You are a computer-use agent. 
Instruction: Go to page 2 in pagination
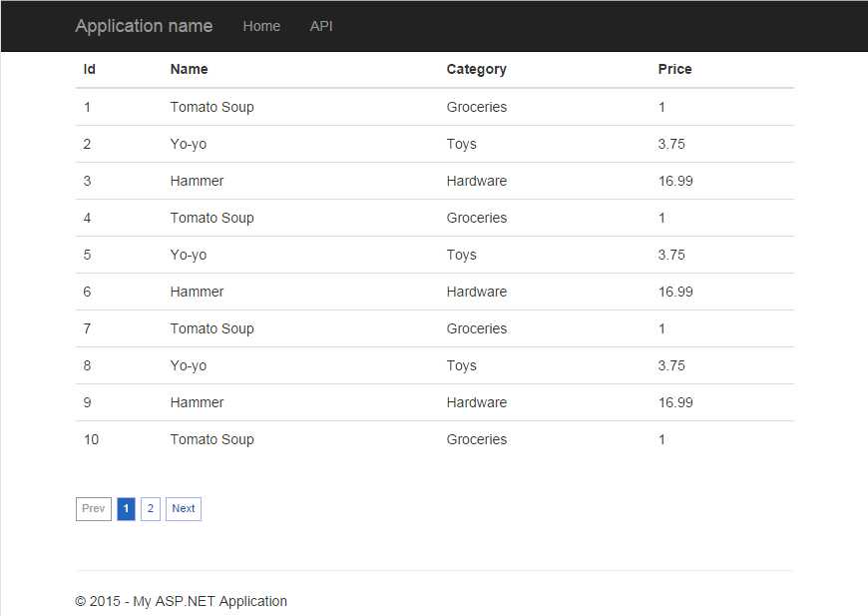(x=151, y=509)
